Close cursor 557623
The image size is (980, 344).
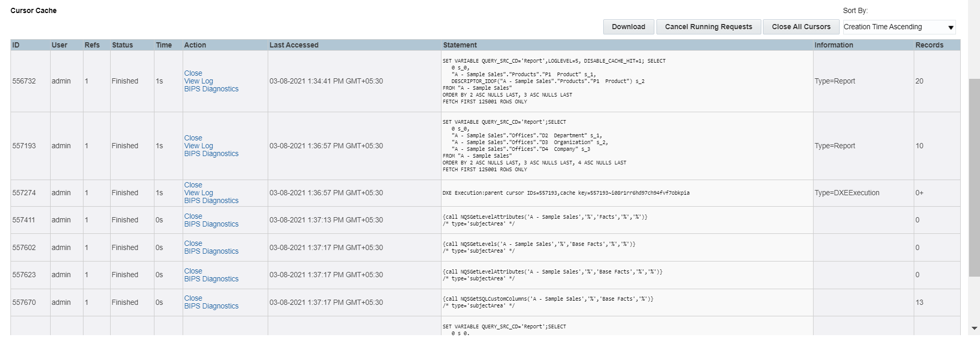pyautogui.click(x=193, y=271)
